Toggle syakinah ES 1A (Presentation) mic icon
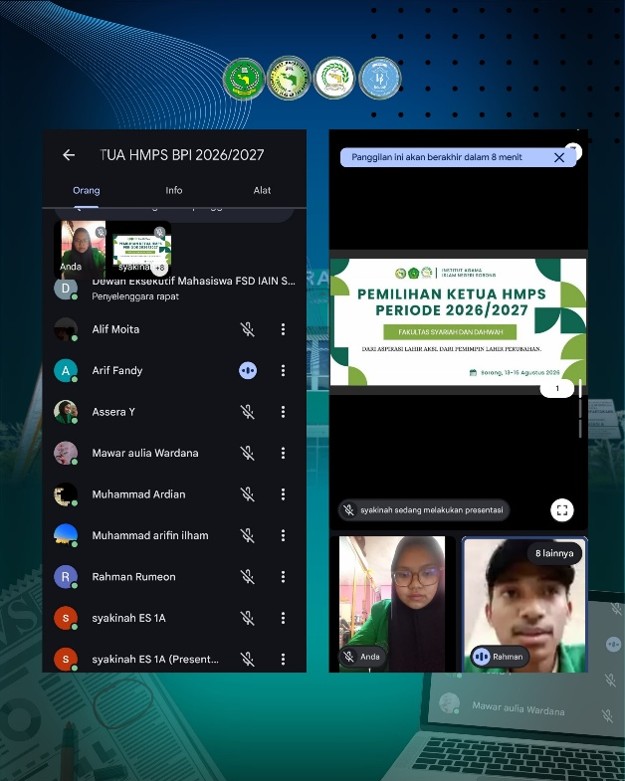 [248, 659]
